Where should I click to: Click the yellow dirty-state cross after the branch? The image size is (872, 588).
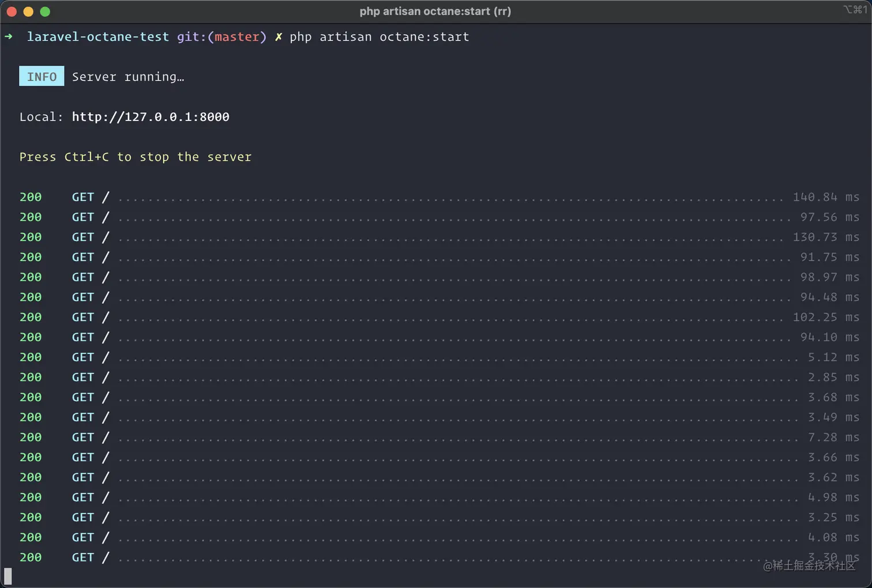pyautogui.click(x=279, y=36)
